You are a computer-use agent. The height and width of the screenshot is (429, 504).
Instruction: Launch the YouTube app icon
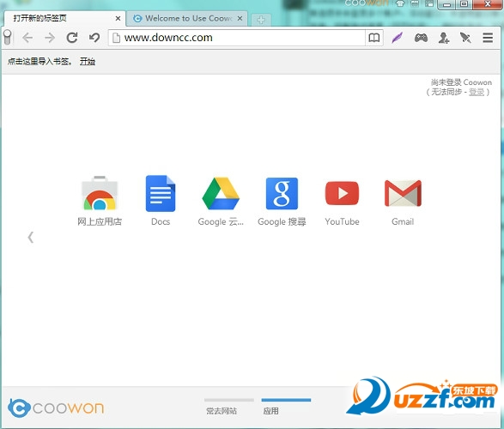point(342,193)
